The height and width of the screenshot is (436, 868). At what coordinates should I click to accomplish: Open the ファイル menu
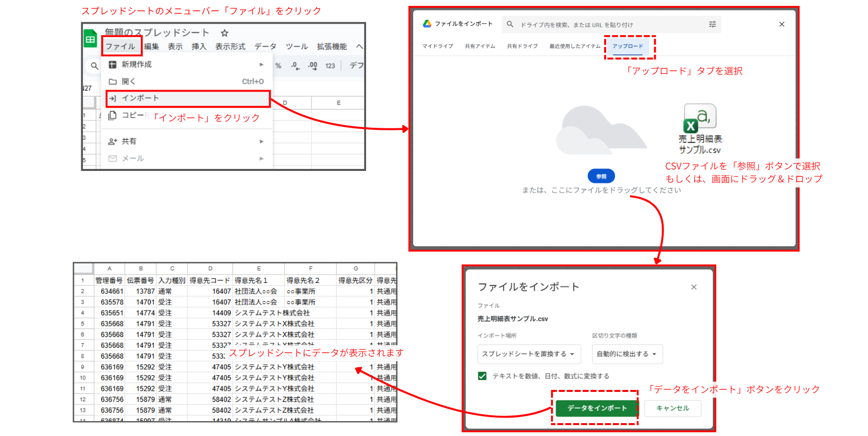[121, 47]
